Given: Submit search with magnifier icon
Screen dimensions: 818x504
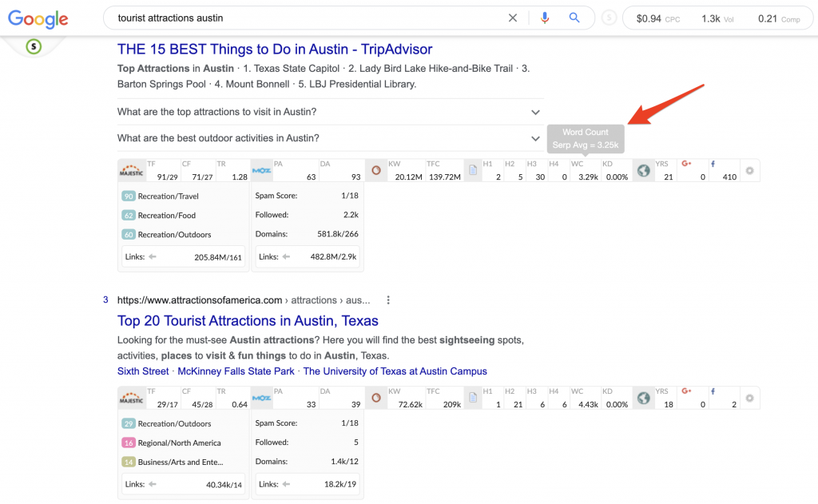Looking at the screenshot, I should (x=574, y=18).
